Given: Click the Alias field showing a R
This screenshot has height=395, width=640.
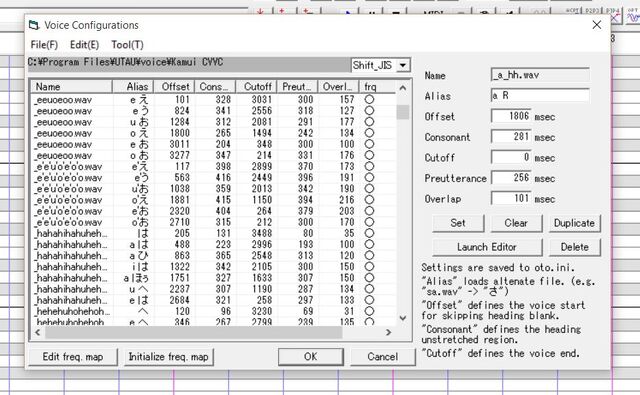Looking at the screenshot, I should coord(540,95).
